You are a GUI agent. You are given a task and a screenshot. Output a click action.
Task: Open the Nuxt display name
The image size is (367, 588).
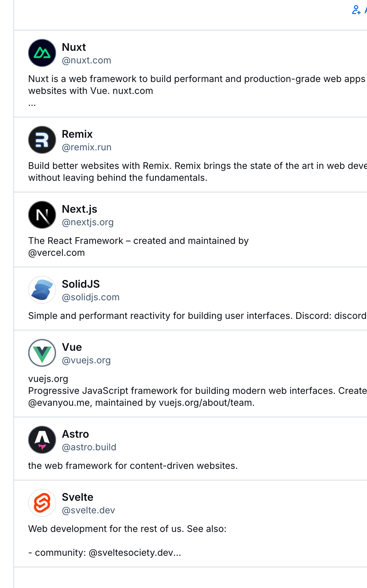tap(74, 47)
